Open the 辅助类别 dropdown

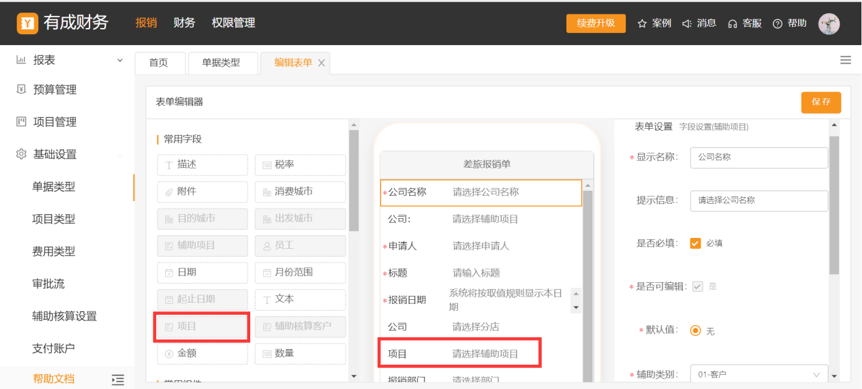coord(759,375)
